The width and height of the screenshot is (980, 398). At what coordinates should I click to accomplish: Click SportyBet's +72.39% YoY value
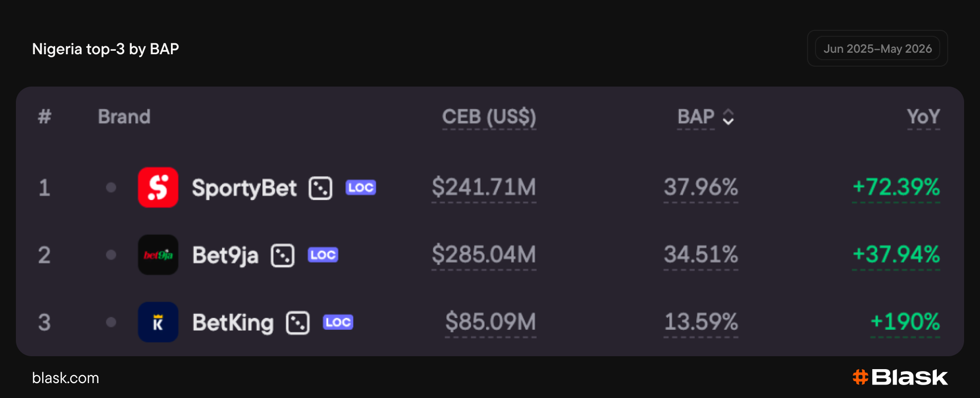coord(896,188)
